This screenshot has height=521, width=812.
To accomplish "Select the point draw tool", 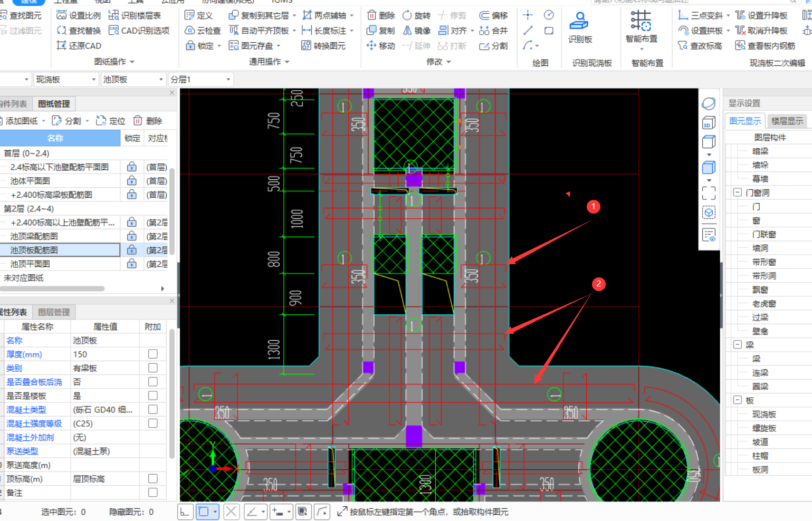I will point(528,15).
